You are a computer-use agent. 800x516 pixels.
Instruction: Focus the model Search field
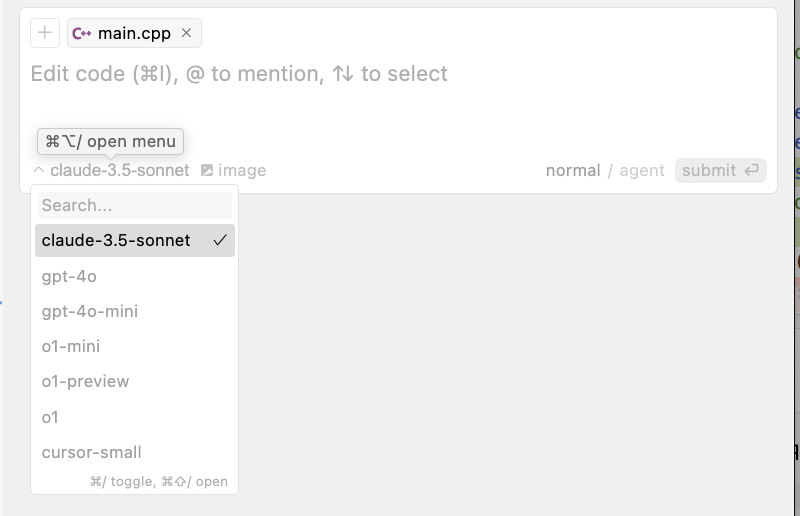[134, 205]
